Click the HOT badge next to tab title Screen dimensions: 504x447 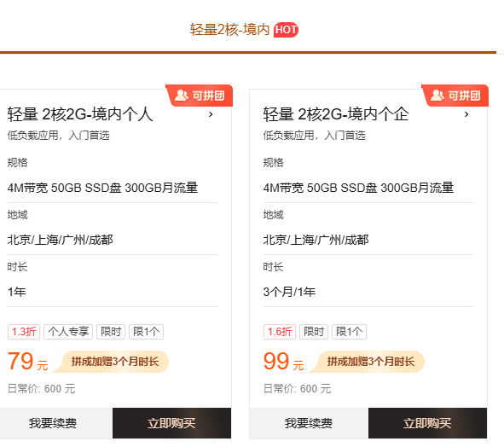pyautogui.click(x=286, y=30)
